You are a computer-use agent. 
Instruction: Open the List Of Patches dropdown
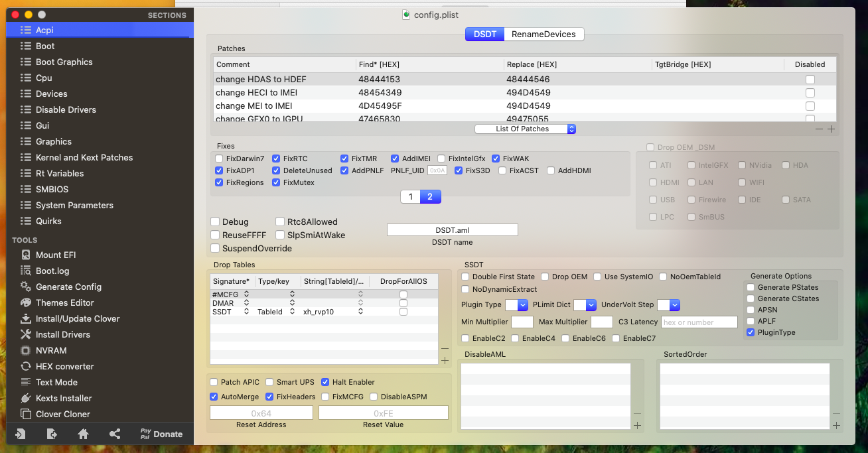coord(525,129)
